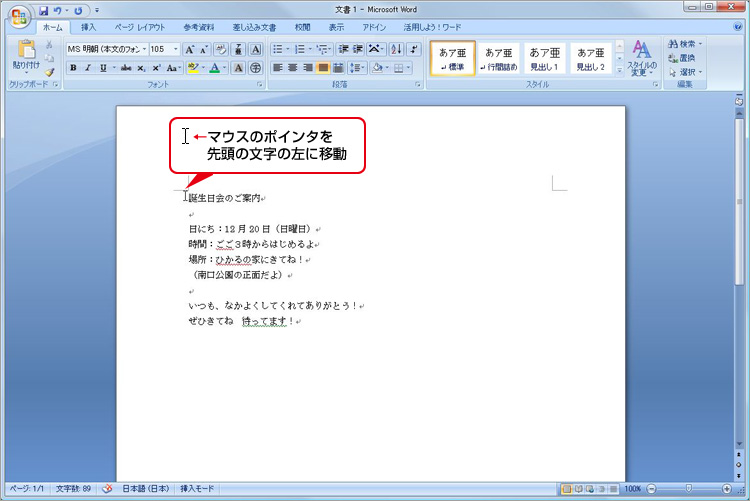Screen dimensions: 750x501
Task: Switch to the 参考資料 tab
Action: (199, 27)
